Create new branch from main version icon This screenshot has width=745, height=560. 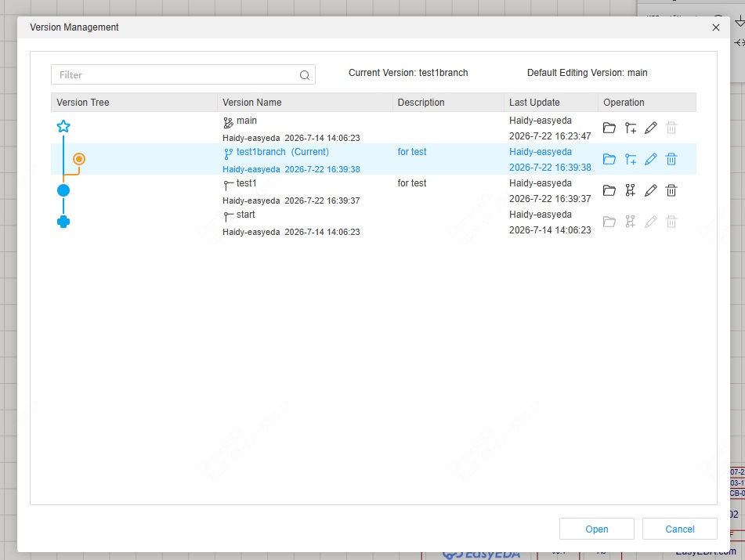click(631, 128)
